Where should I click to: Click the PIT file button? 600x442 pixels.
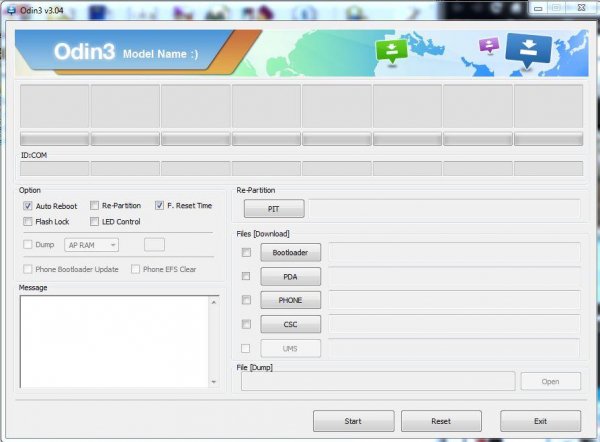pos(274,209)
